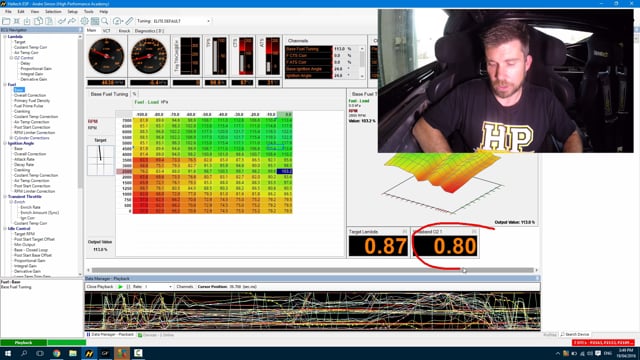Open file using toolbar folder icon
This screenshot has height=360, width=640.
[x=6, y=21]
